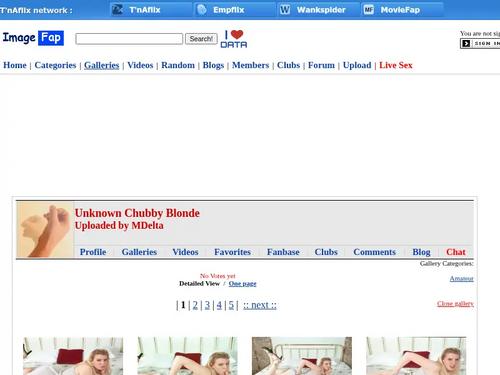
Task: Click the current page number 1
Action: (x=183, y=305)
